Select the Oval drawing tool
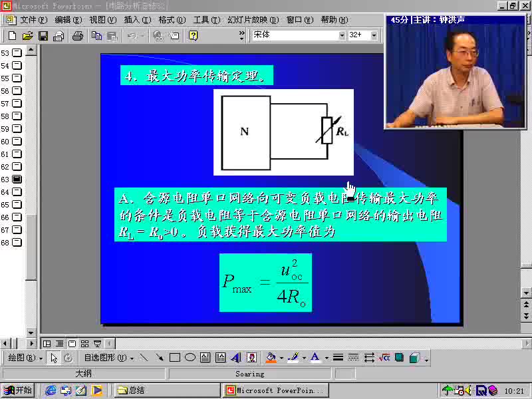 point(190,357)
